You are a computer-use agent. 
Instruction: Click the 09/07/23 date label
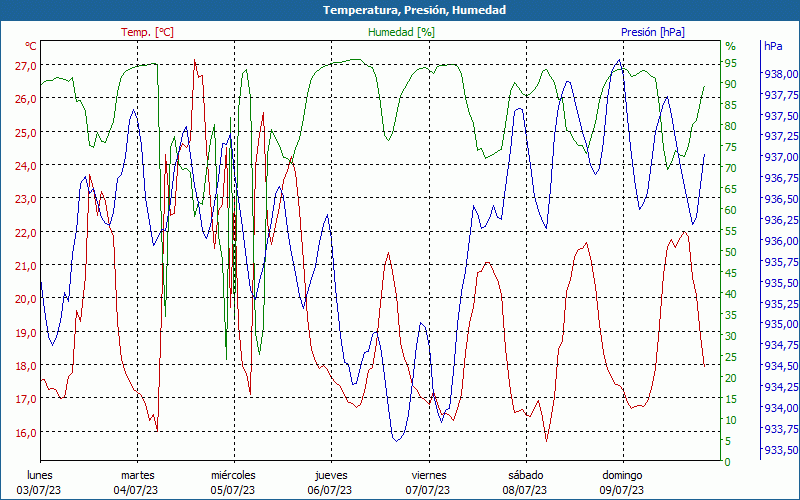click(621, 490)
